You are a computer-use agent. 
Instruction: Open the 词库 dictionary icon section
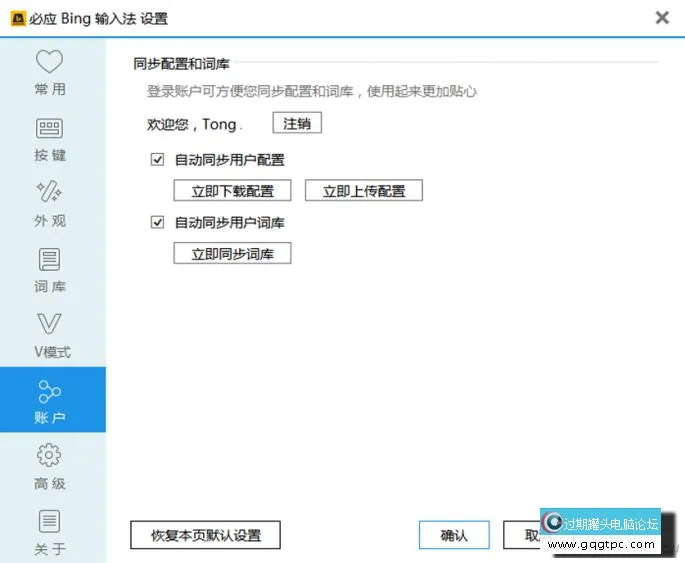click(x=49, y=259)
